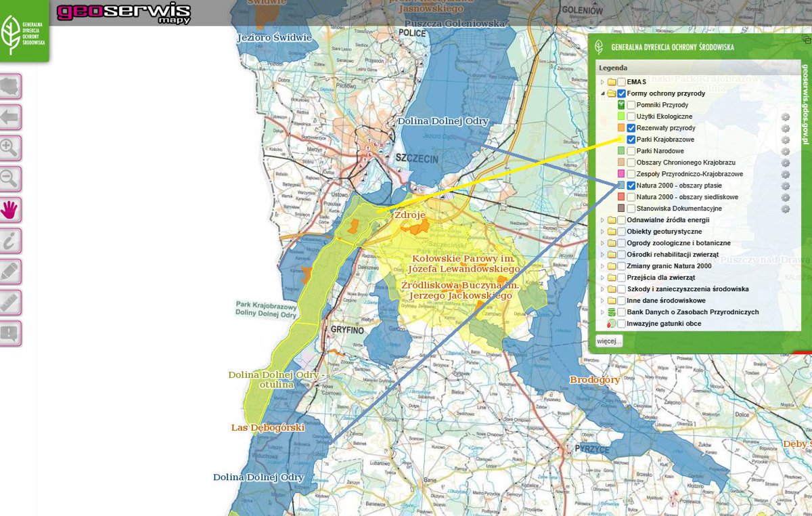812x516 pixels.
Task: Click the Użytki Ekologiczne light green swatch
Action: coord(621,116)
